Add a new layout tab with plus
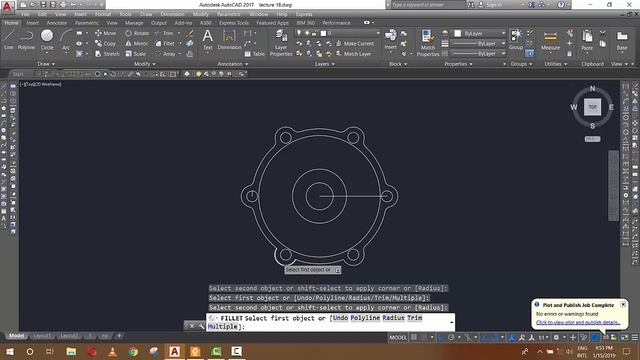 click(x=119, y=336)
